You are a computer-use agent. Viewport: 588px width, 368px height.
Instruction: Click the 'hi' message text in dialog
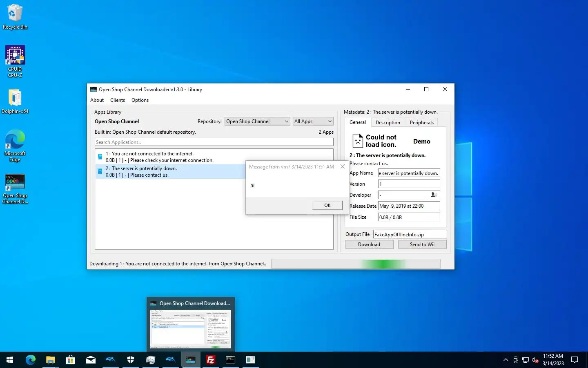252,185
